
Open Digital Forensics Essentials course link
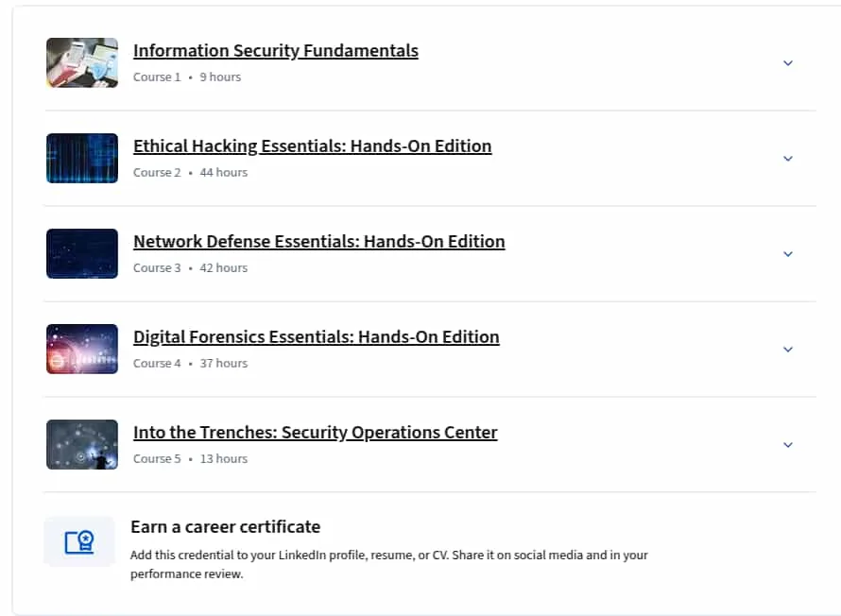click(317, 336)
